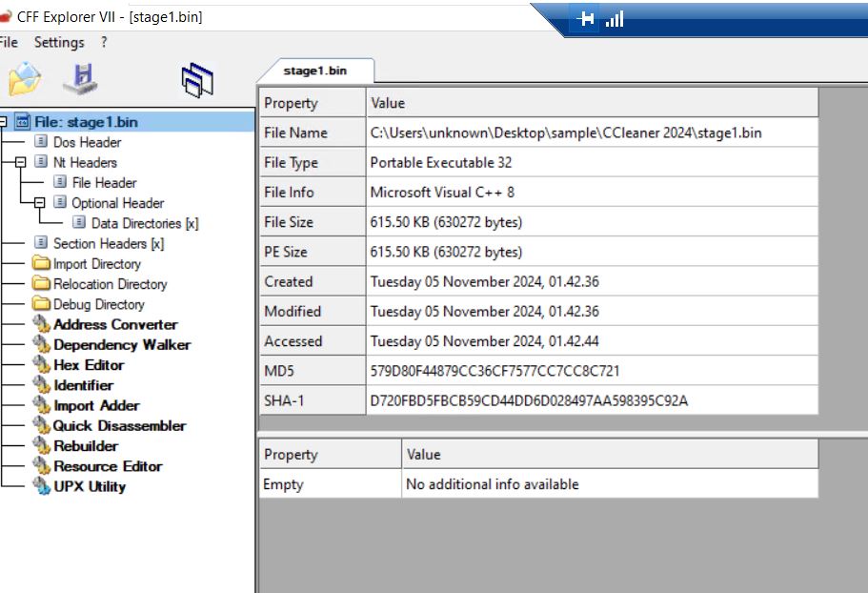
Task: Open the Address Converter tool
Action: tap(114, 324)
